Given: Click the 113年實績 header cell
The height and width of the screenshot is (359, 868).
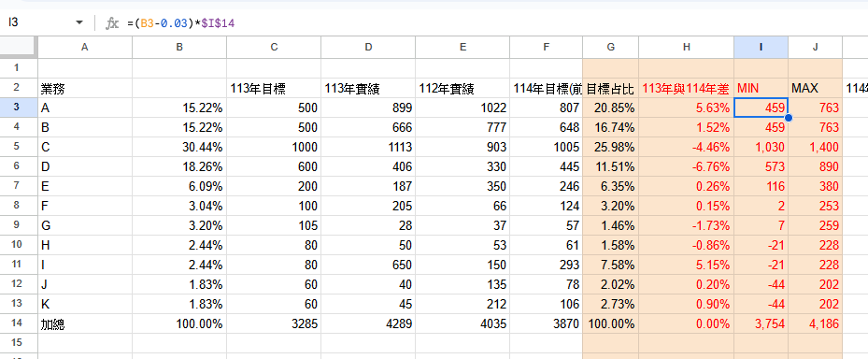Looking at the screenshot, I should [x=369, y=88].
